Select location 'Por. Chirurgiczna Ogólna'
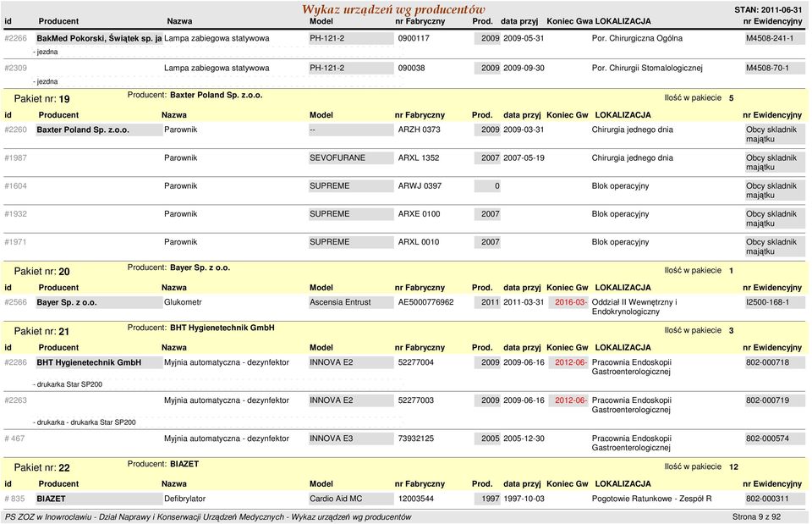812x524 pixels. 637,38
